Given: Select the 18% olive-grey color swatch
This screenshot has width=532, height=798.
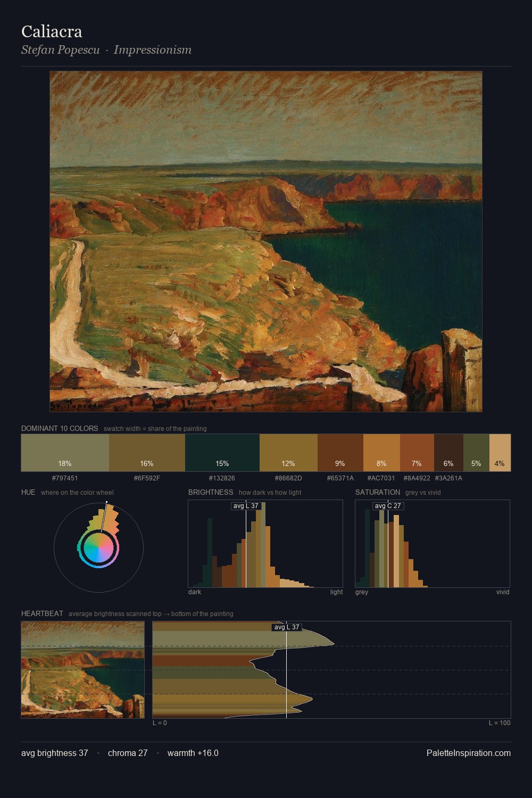Looking at the screenshot, I should tap(65, 453).
